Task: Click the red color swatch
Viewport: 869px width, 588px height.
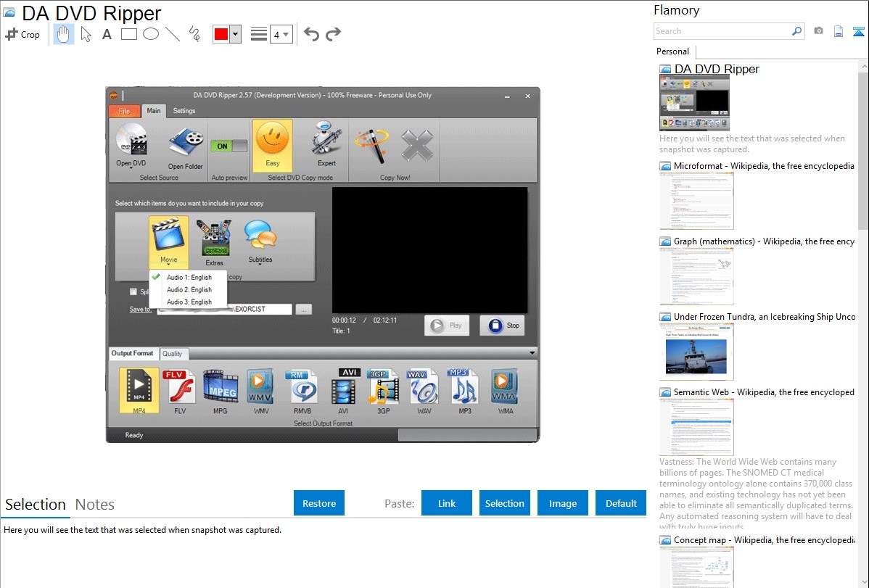Action: tap(221, 34)
